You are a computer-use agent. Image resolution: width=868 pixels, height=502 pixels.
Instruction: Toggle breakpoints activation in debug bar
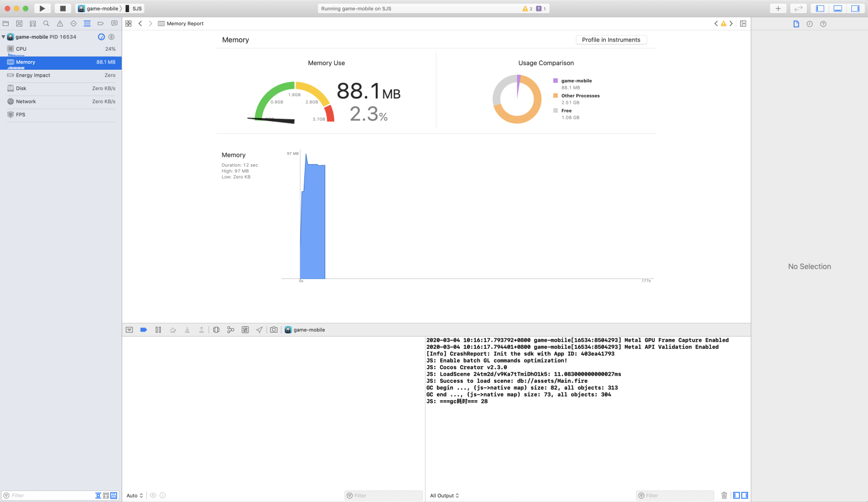tap(144, 330)
